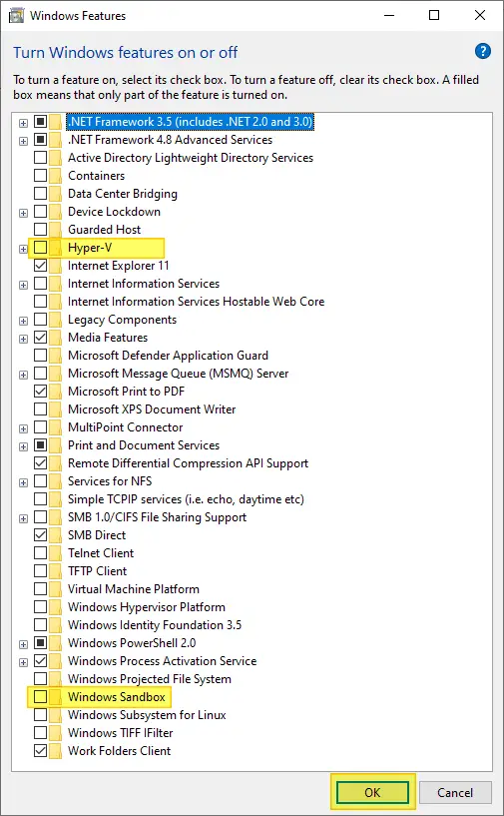Expand the Windows PowerShell 2.0 node
504x816 pixels.
[x=23, y=644]
